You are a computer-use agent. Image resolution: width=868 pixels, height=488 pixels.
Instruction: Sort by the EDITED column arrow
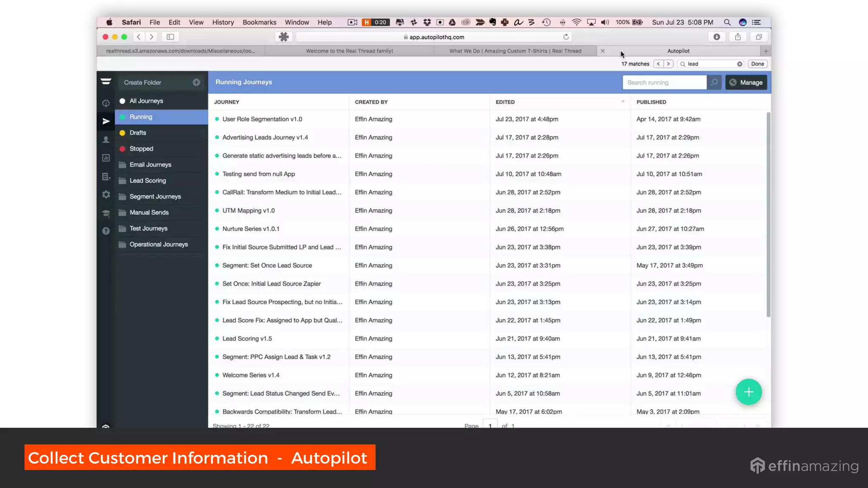click(x=623, y=102)
